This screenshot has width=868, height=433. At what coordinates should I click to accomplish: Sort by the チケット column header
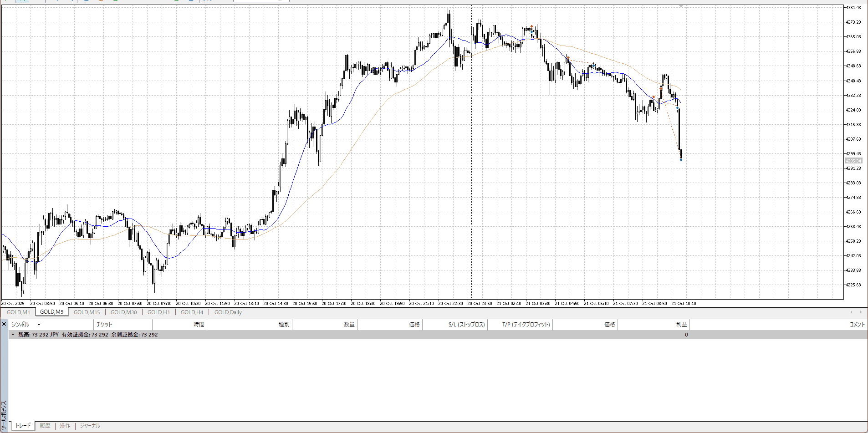(x=104, y=325)
